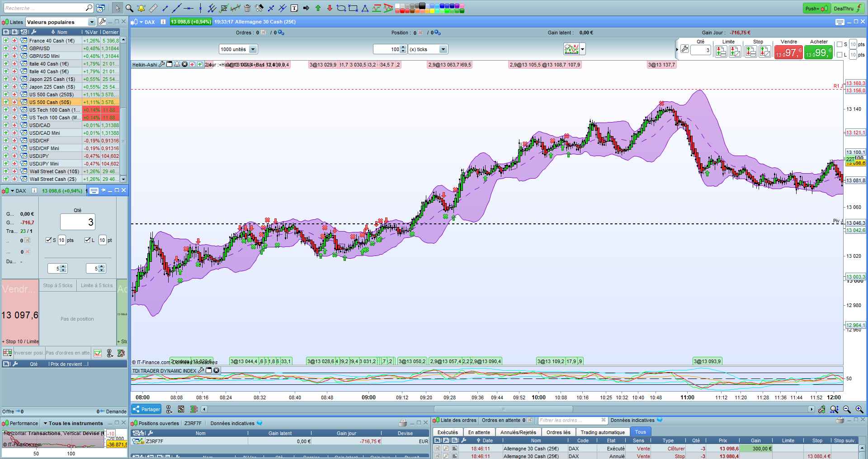Click the Partager share button

coord(146,409)
